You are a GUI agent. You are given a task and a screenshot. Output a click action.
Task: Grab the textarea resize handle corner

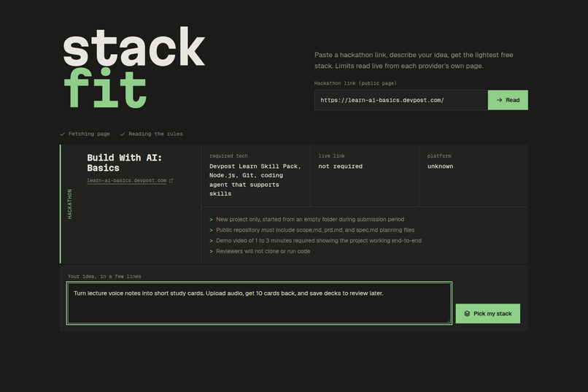[x=449, y=320]
